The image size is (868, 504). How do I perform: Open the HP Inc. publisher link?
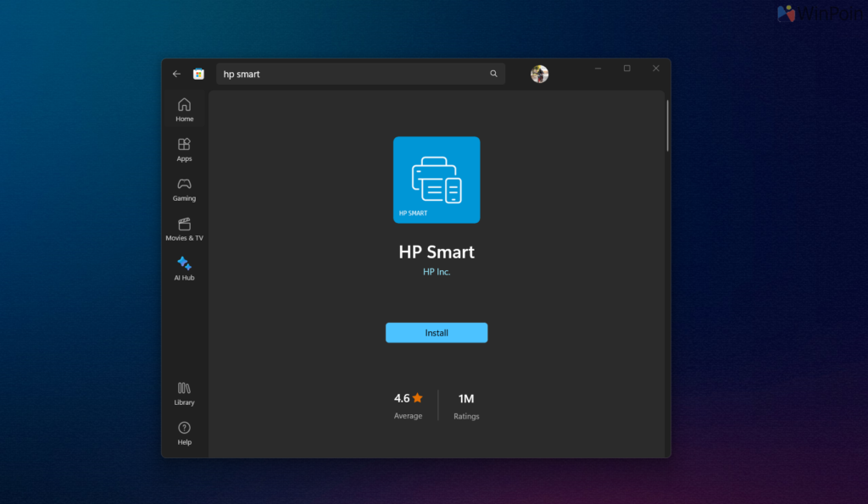click(437, 272)
